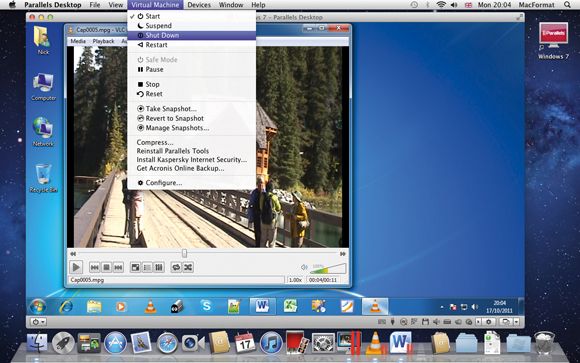Image resolution: width=580 pixels, height=363 pixels.
Task: Open the Window menu in menu bar
Action: click(x=231, y=5)
